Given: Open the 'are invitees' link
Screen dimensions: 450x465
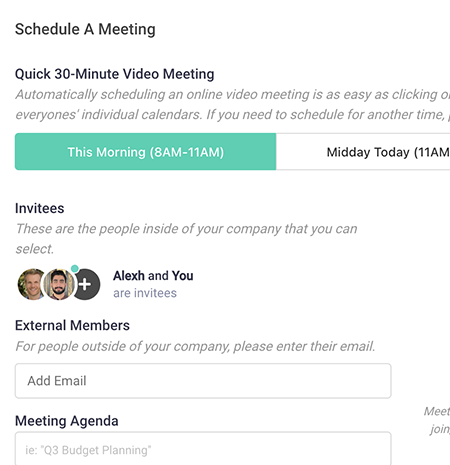Looking at the screenshot, I should (x=145, y=293).
